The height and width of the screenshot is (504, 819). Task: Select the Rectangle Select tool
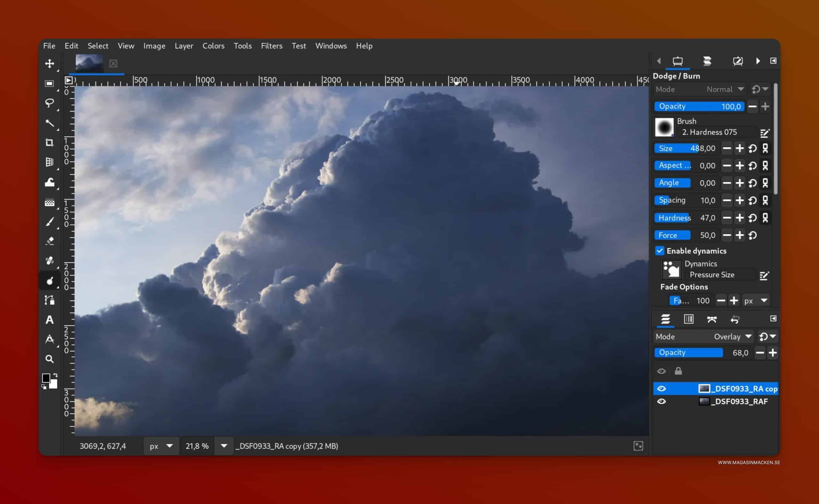(x=49, y=83)
